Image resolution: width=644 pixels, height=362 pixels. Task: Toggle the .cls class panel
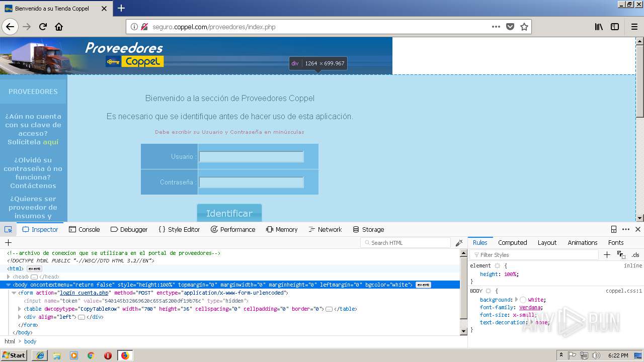(x=635, y=255)
